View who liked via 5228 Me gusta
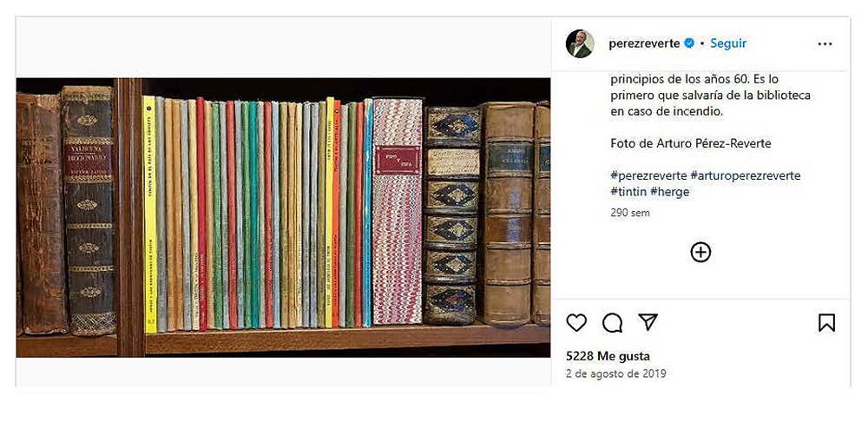 click(608, 356)
